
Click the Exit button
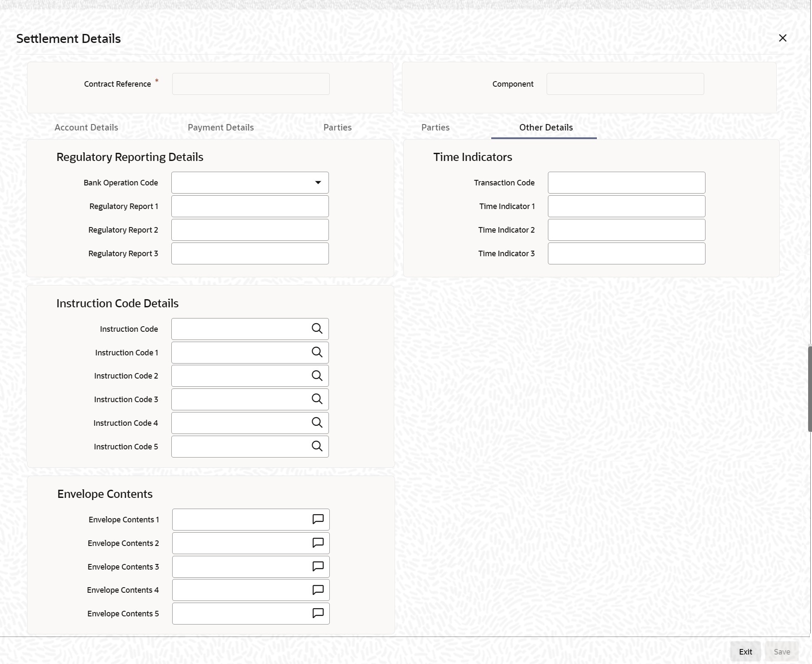(745, 652)
